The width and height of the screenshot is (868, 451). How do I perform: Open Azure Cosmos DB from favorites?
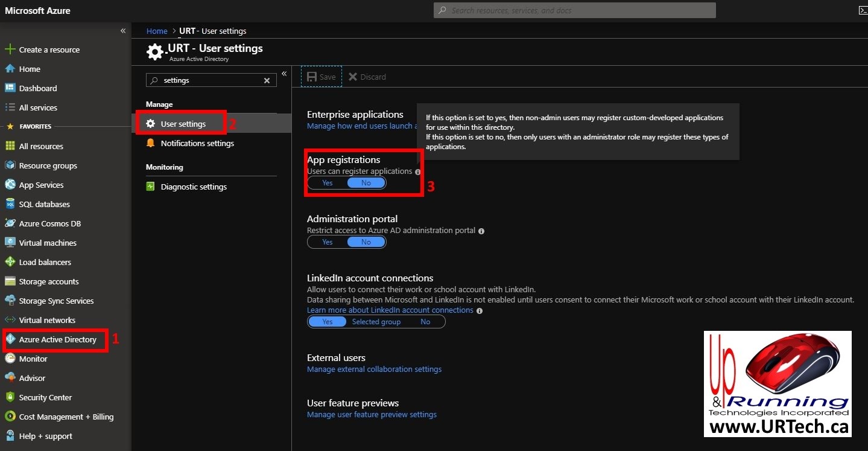click(x=49, y=223)
